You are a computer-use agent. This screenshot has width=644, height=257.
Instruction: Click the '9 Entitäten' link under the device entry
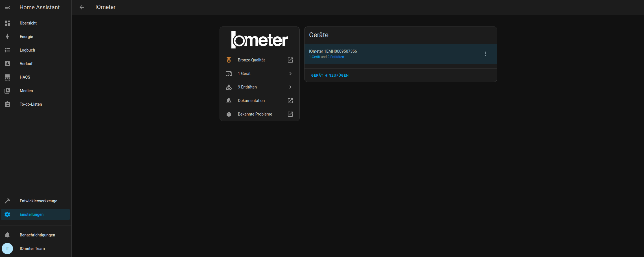(x=336, y=57)
